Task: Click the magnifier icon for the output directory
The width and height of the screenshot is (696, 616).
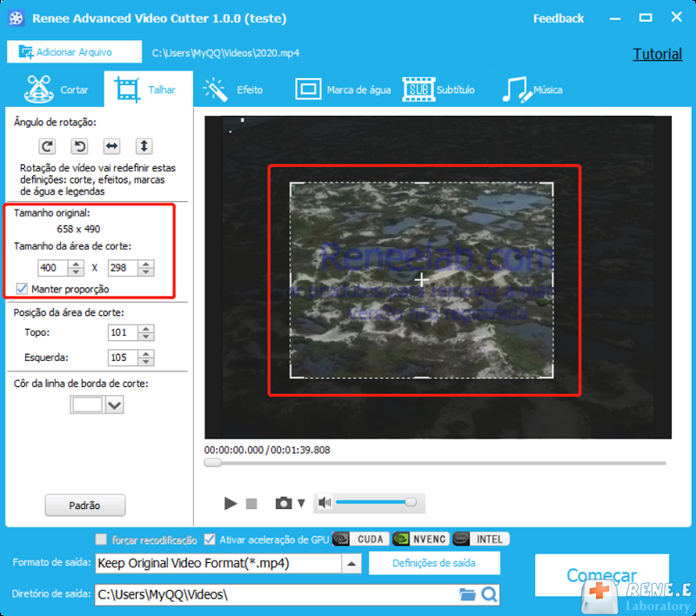Action: point(489,594)
